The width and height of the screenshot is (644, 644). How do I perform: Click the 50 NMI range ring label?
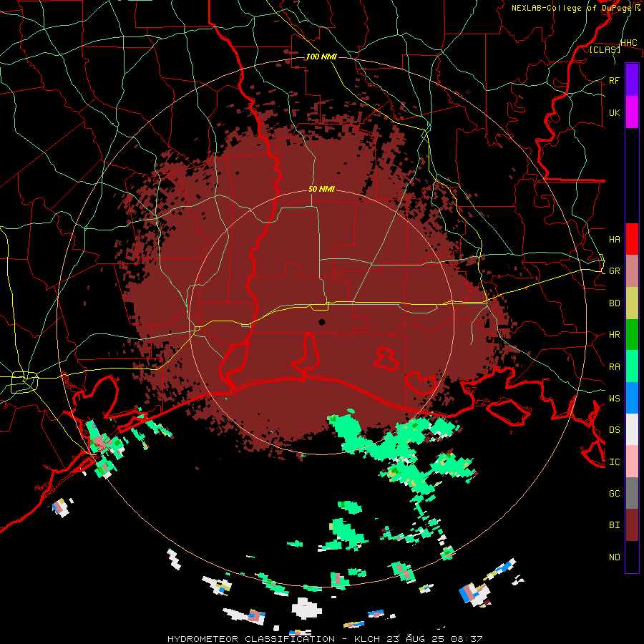tap(321, 190)
